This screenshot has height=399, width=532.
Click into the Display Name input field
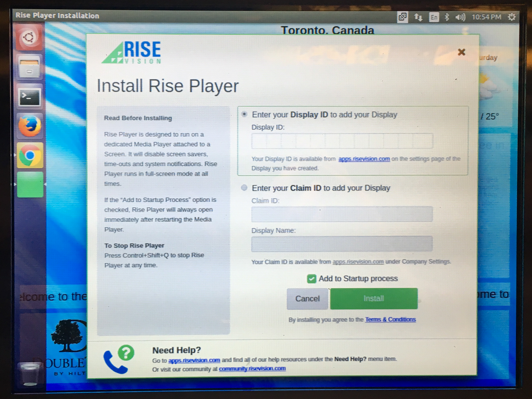[342, 244]
